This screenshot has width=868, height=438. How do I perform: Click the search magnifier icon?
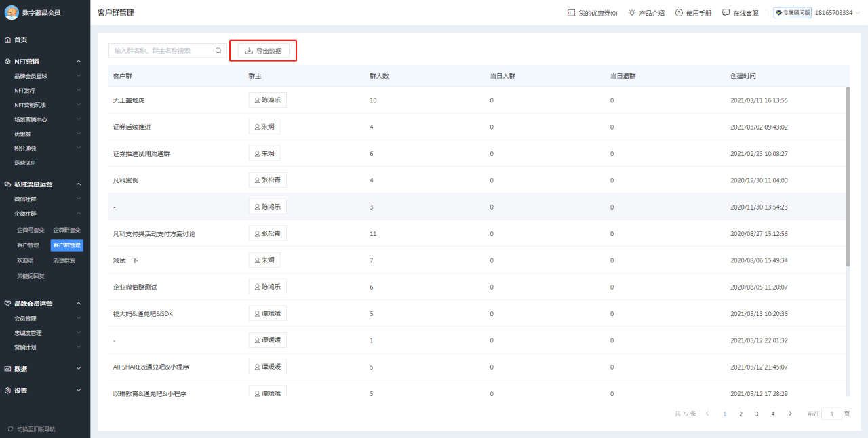coord(218,51)
